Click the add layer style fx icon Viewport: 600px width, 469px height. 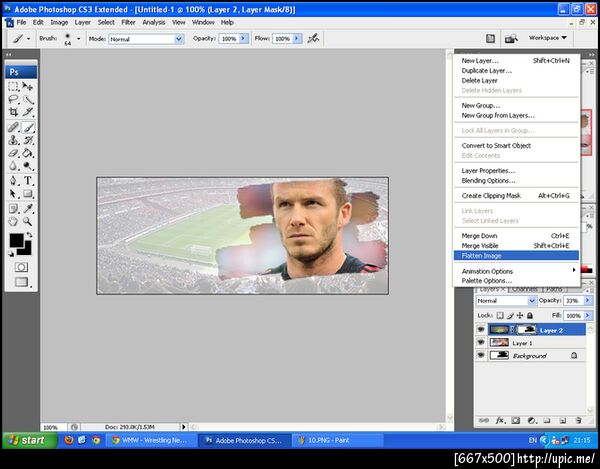[499, 420]
